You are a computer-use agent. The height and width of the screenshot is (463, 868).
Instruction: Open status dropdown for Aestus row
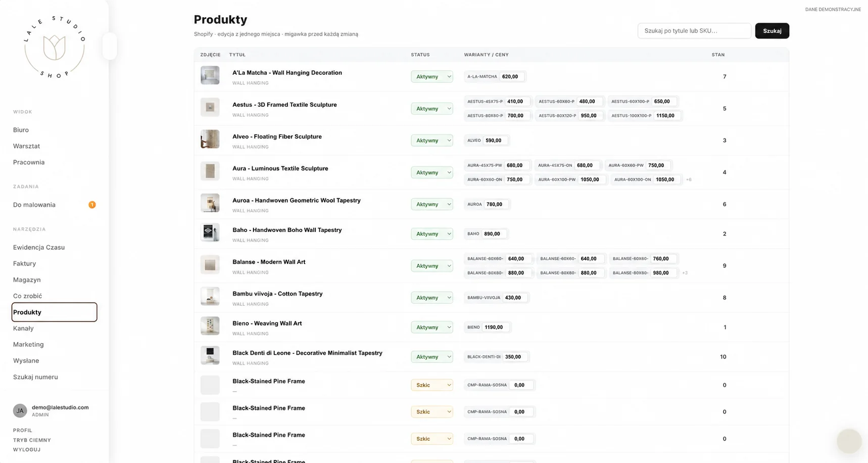point(431,108)
